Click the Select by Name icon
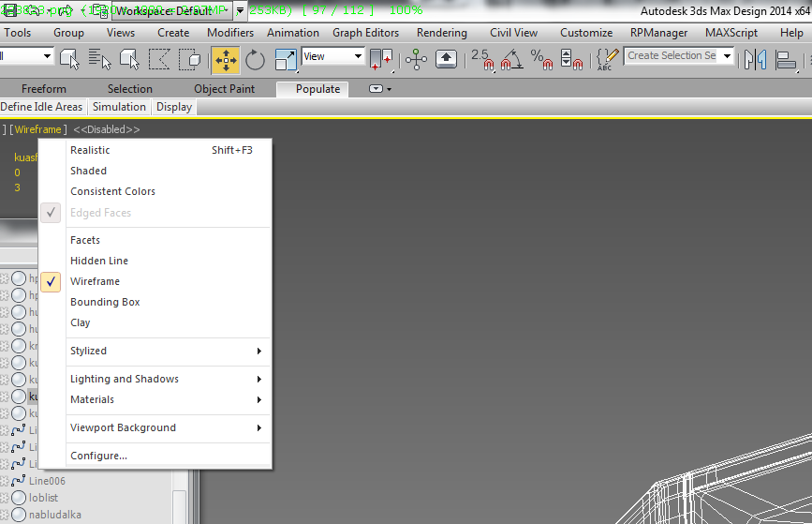This screenshot has height=524, width=812. pos(99,60)
